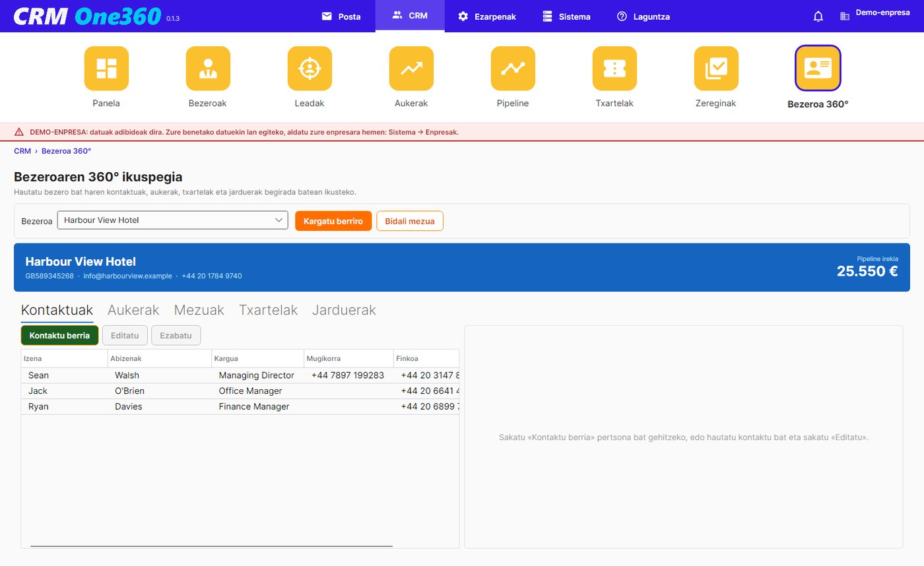The image size is (924, 566).
Task: Open the Pipeline chart icon
Action: click(x=513, y=69)
